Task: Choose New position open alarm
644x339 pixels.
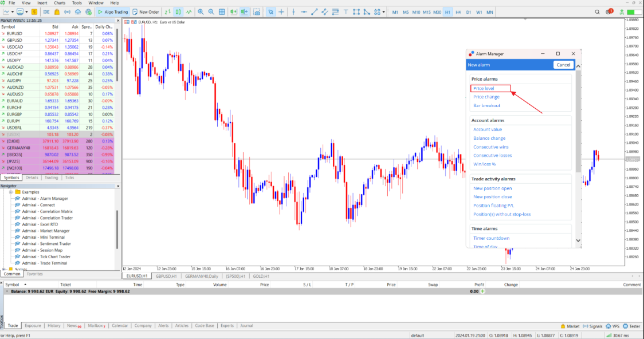Action: click(x=492, y=188)
